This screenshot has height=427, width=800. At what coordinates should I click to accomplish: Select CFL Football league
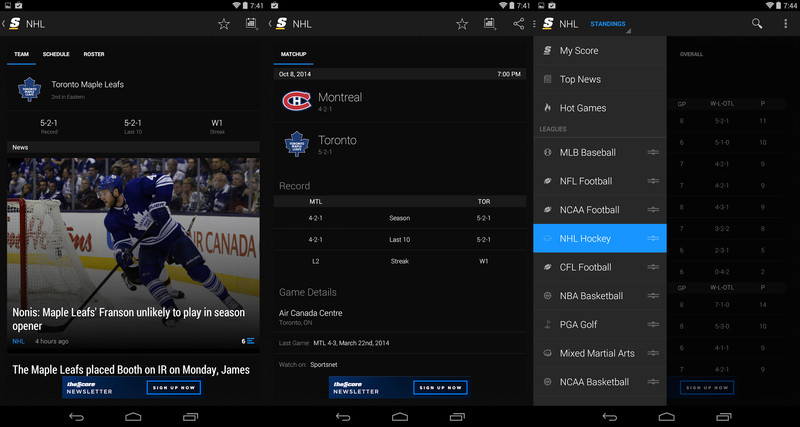(x=600, y=267)
